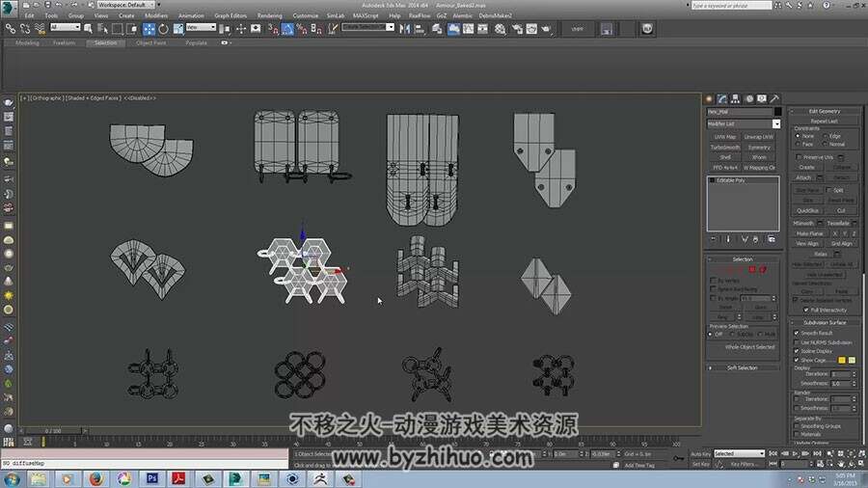Select Polygon sub-object level icon

pyautogui.click(x=752, y=269)
